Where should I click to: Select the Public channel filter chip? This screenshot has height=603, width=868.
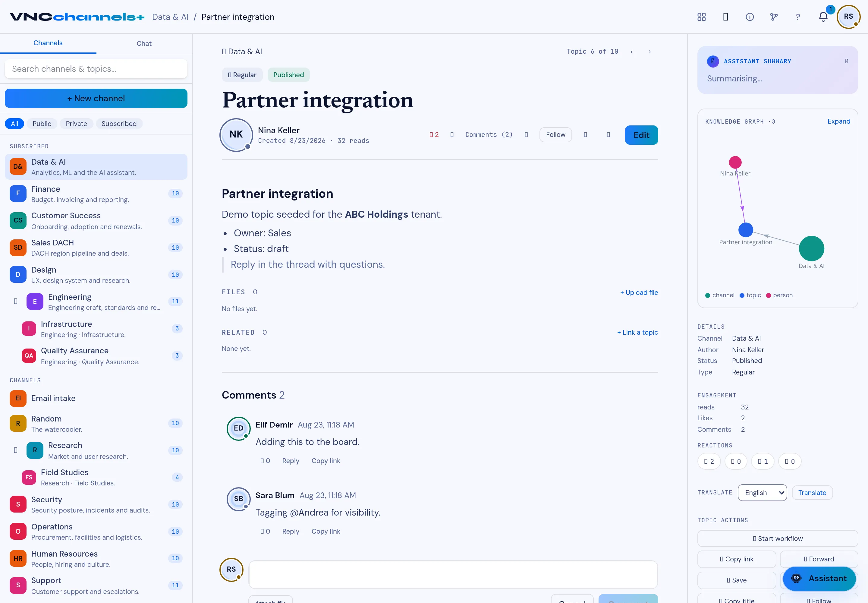coord(42,124)
